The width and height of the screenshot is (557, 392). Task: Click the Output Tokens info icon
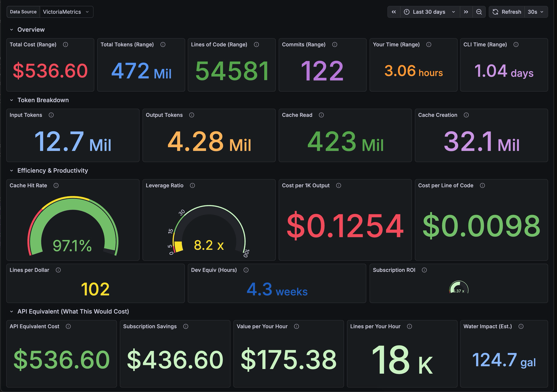(192, 115)
